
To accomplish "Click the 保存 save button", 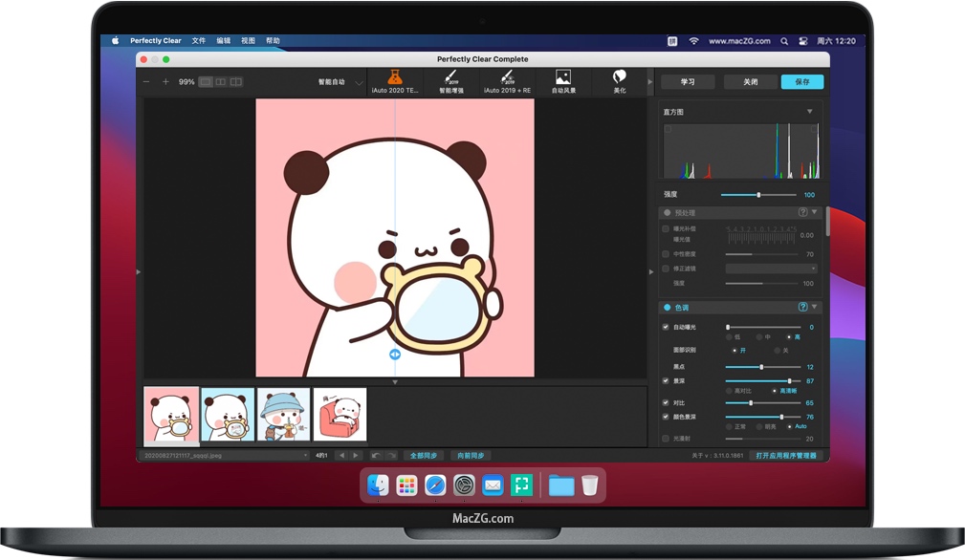I will (801, 82).
